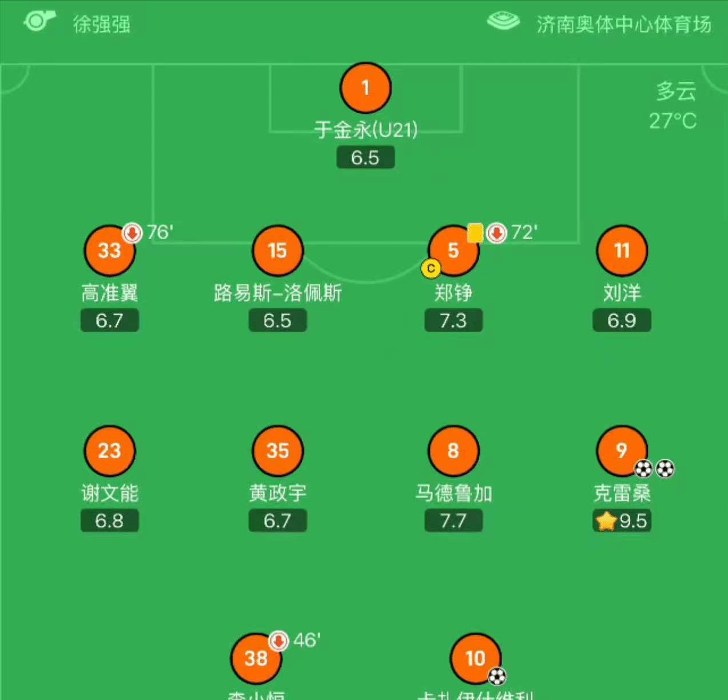Tap the goal balls next to 克雷桑
Screen dimensions: 728x700
[654, 469]
